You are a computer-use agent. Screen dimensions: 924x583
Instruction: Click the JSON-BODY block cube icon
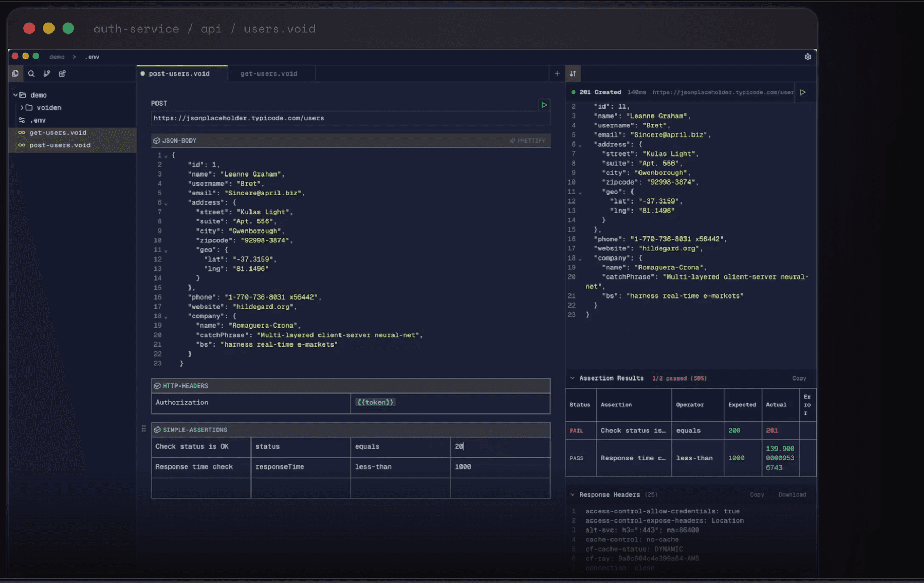157,140
